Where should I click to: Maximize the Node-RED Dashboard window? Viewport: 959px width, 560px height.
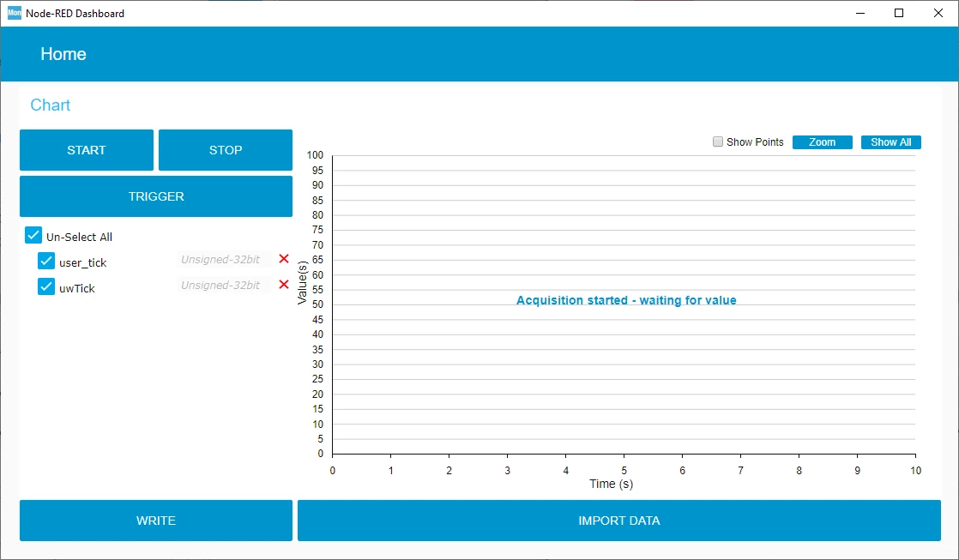[899, 13]
